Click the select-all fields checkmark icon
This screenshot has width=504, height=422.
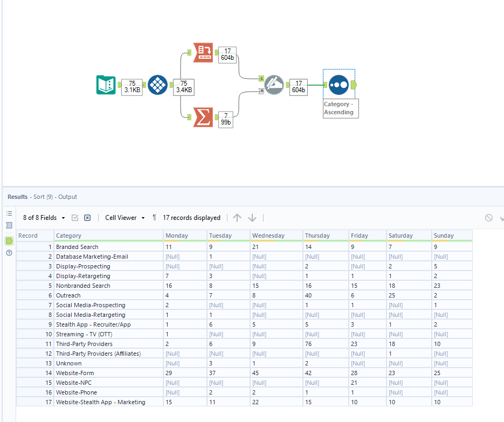coord(75,218)
